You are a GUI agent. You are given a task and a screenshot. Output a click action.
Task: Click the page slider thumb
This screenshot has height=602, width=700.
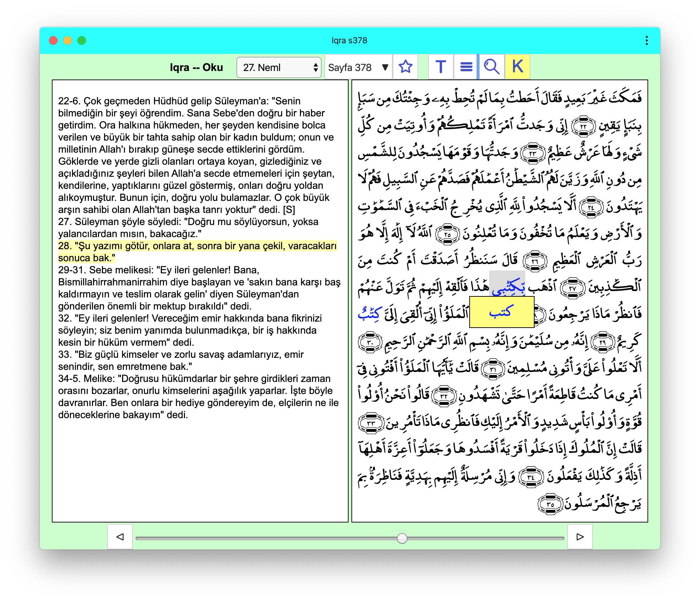click(402, 538)
